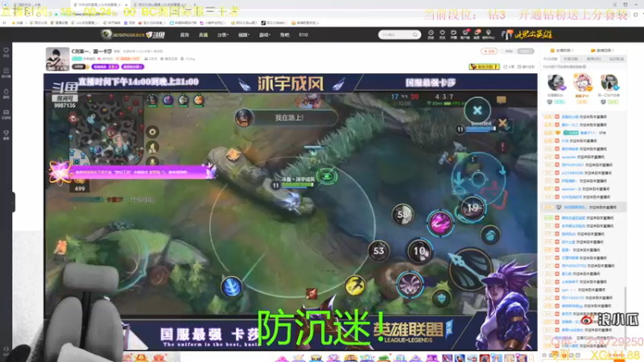The height and width of the screenshot is (362, 644).
Task: Click username apopoiie in chat
Action: (x=569, y=157)
